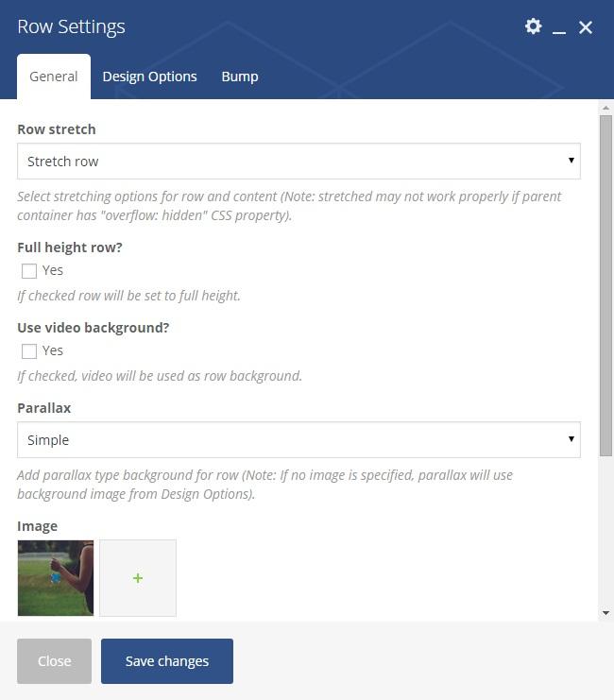This screenshot has width=614, height=700.
Task: Click the vertical scrollbar thumb
Action: [605, 274]
